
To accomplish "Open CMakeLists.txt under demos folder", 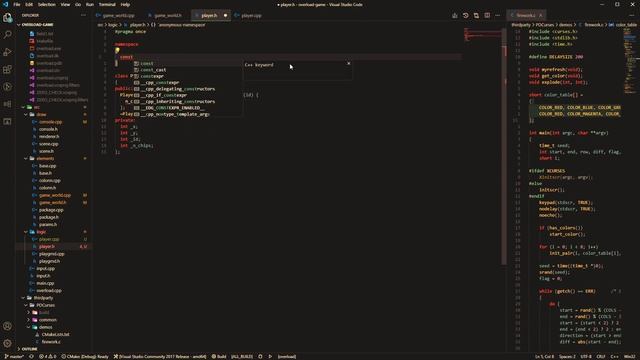I will [55, 335].
